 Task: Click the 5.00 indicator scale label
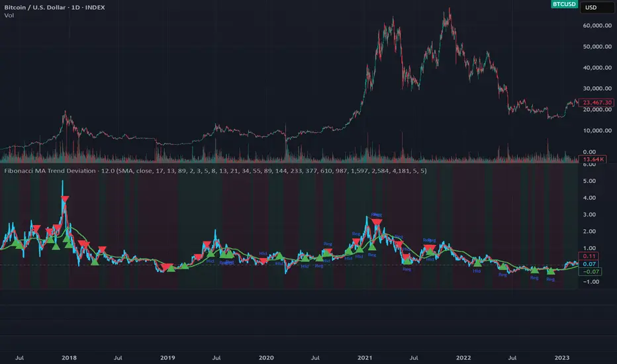coord(589,181)
